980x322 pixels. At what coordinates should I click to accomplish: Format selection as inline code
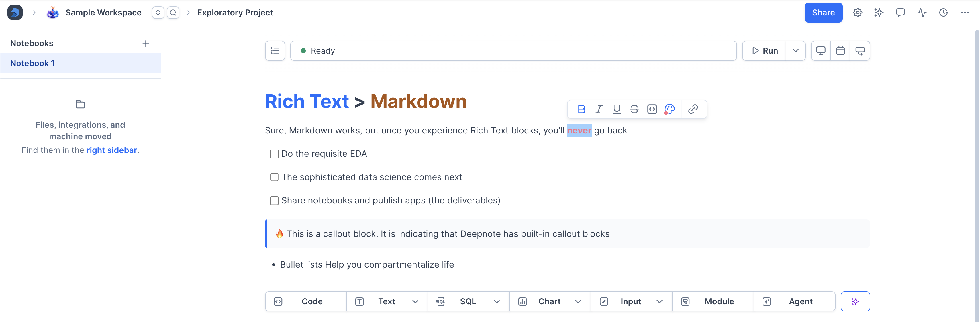click(652, 109)
